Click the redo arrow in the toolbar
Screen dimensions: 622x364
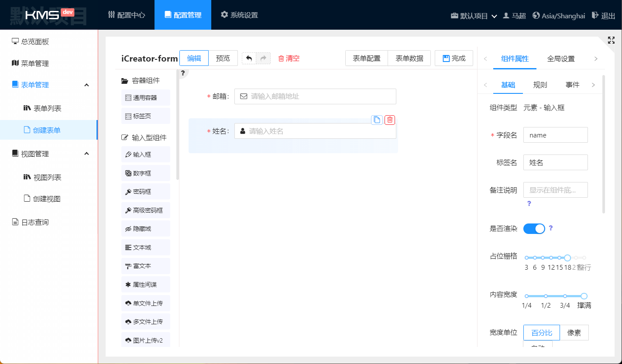263,58
